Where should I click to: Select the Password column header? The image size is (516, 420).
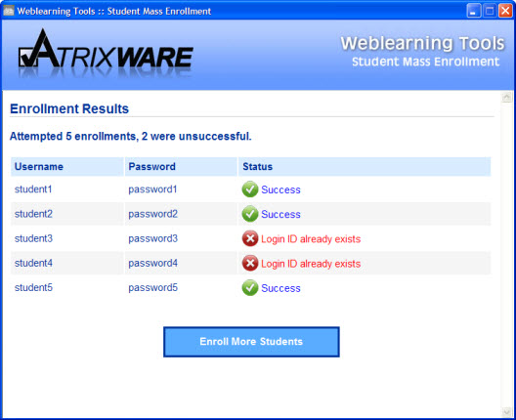[181, 167]
